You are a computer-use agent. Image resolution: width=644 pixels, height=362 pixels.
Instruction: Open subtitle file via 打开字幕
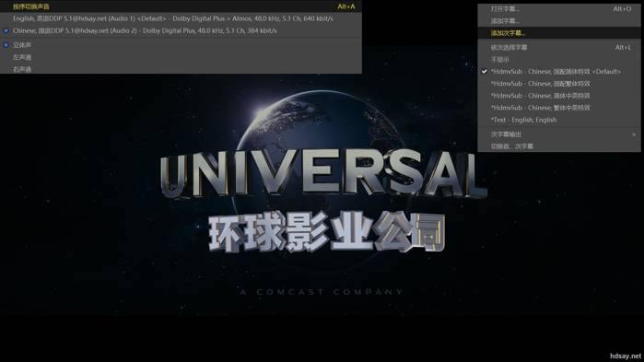point(559,8)
